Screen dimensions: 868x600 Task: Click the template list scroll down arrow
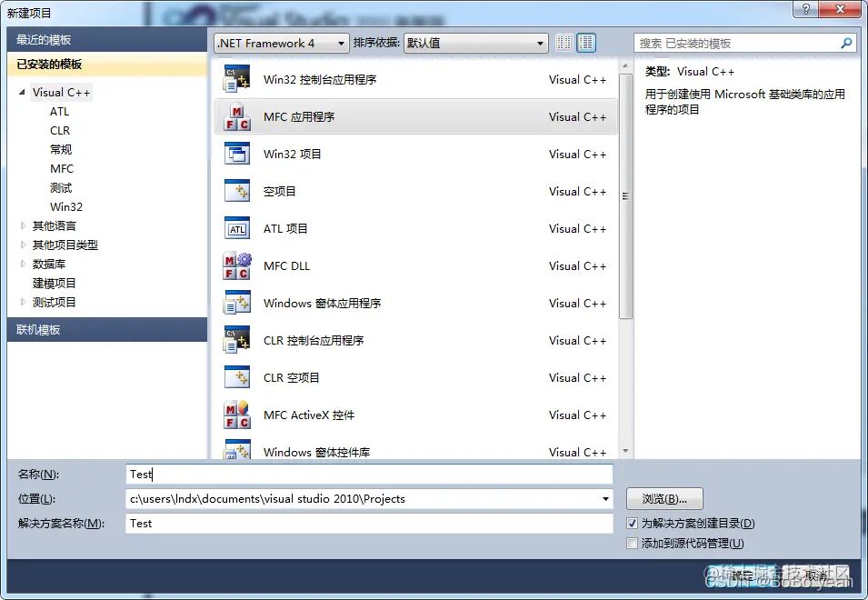coord(625,451)
